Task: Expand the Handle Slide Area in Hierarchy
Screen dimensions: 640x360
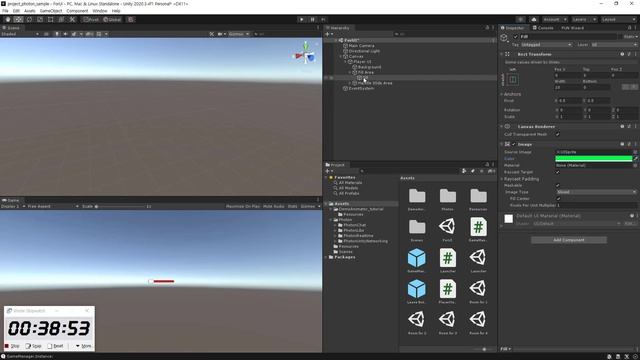Action: pyautogui.click(x=350, y=83)
